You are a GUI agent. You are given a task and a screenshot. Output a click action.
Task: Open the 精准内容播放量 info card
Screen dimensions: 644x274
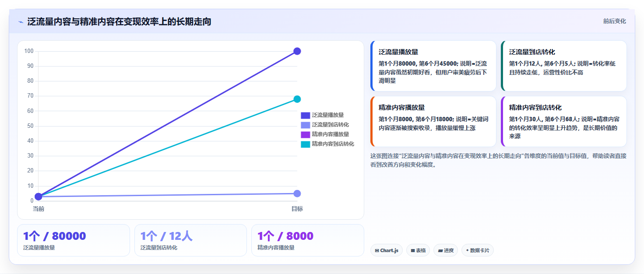click(433, 122)
